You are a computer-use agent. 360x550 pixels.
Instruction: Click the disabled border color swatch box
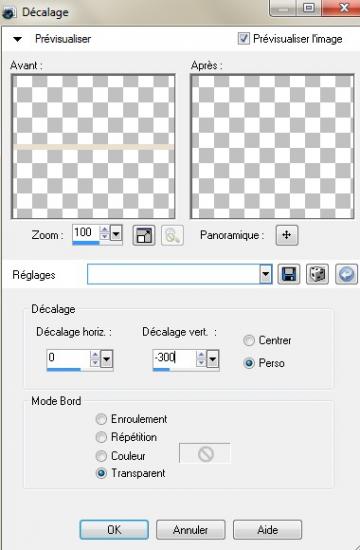point(205,454)
